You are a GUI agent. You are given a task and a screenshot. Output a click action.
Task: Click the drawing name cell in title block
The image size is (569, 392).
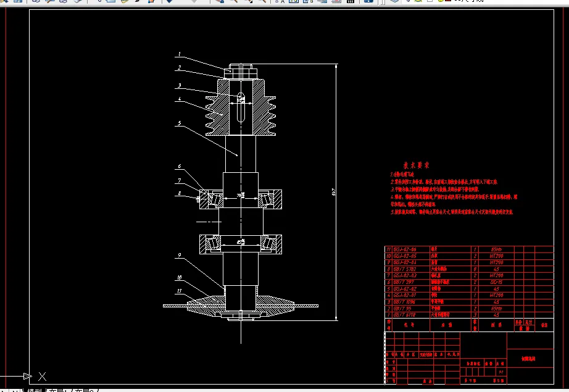[x=528, y=358]
